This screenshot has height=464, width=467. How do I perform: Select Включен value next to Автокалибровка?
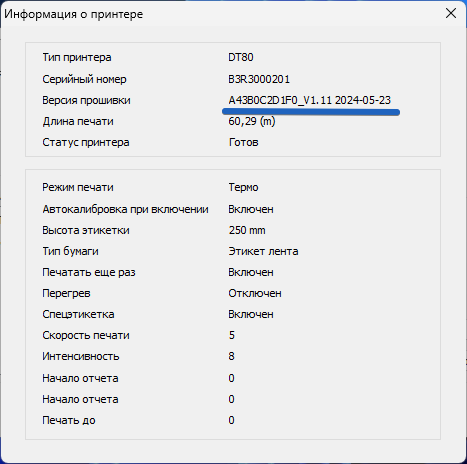click(251, 209)
